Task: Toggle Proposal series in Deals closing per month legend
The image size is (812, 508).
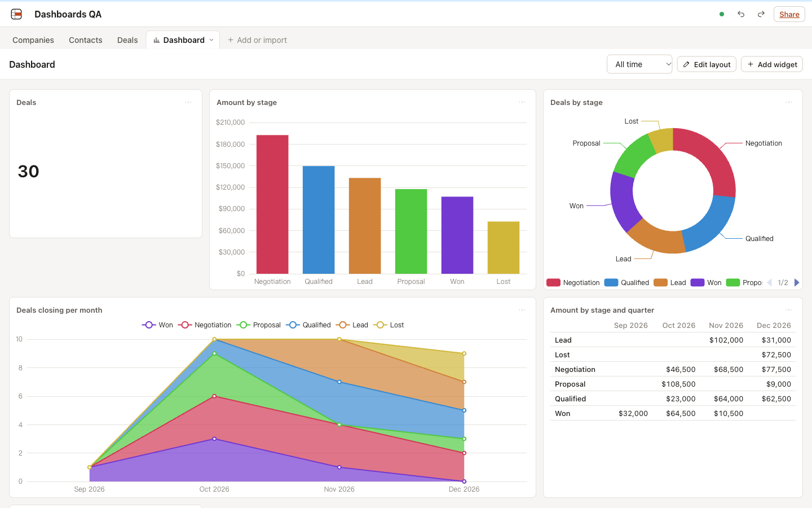Action: pos(259,325)
